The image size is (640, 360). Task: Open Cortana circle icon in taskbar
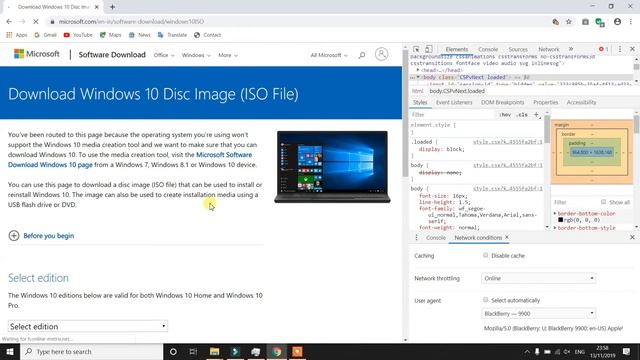coord(173,351)
